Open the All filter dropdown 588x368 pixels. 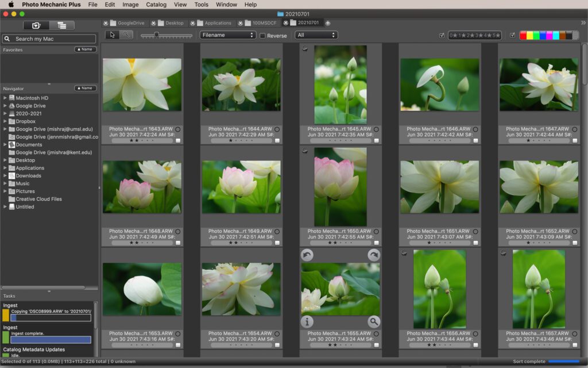point(316,35)
